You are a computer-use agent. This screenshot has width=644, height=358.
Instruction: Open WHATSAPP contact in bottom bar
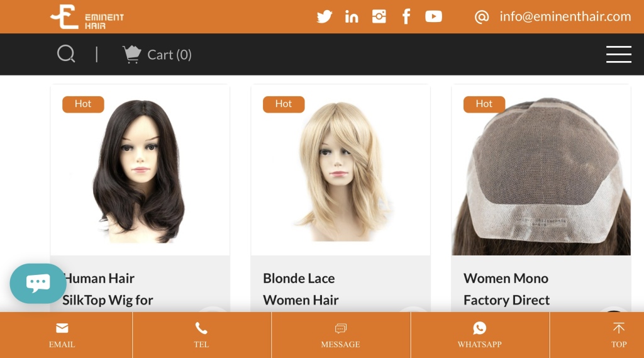tap(480, 335)
